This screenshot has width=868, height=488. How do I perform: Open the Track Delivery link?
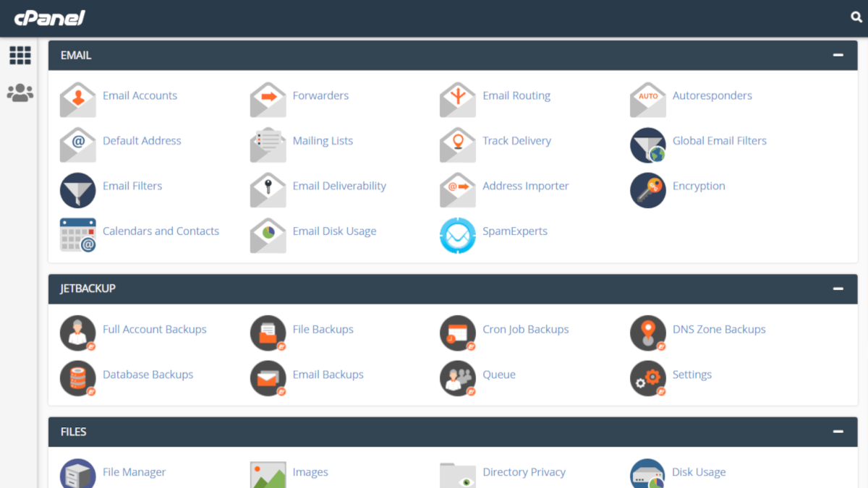click(x=516, y=140)
